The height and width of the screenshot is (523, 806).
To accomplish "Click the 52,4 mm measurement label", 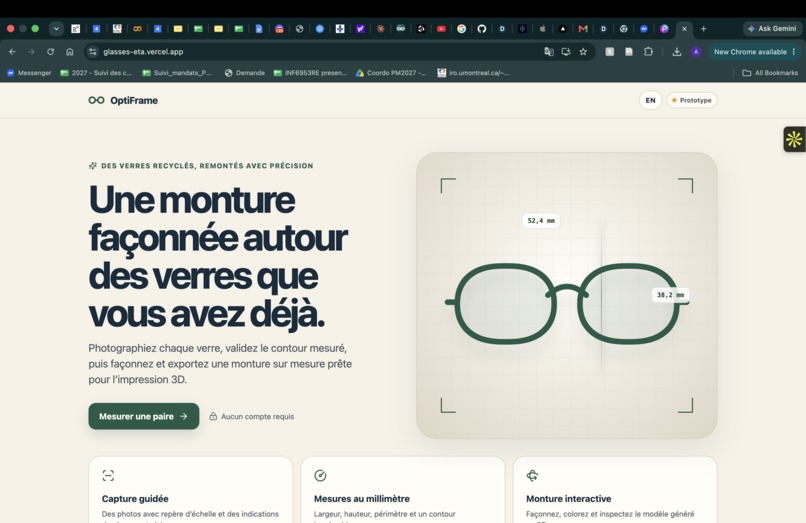I will [x=541, y=221].
